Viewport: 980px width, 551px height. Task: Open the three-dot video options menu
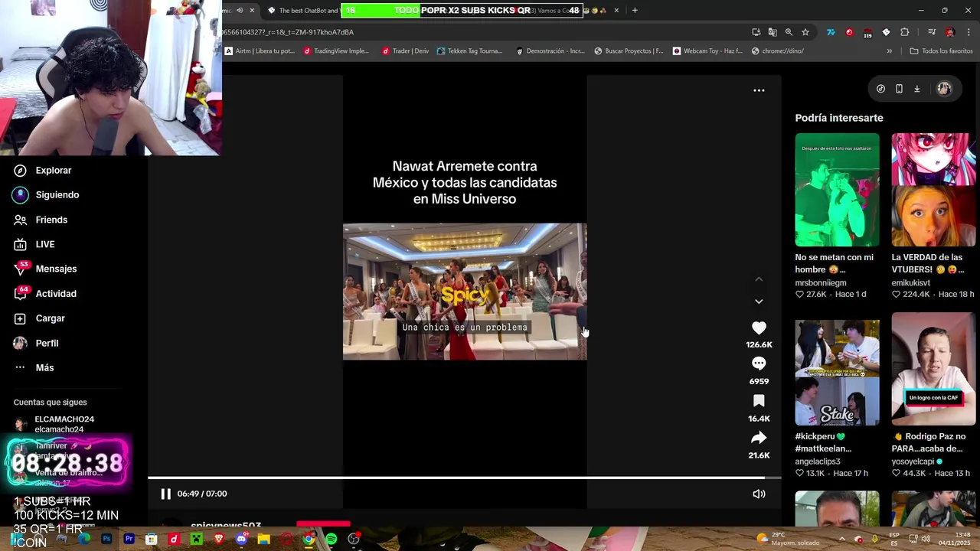[759, 90]
